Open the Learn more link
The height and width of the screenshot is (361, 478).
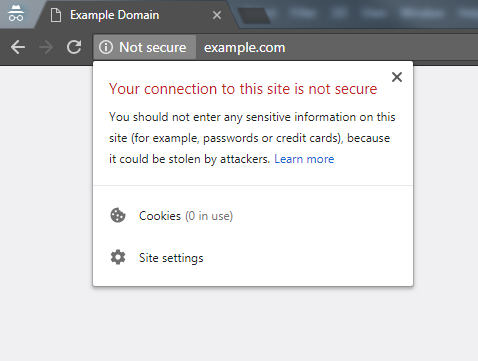304,159
